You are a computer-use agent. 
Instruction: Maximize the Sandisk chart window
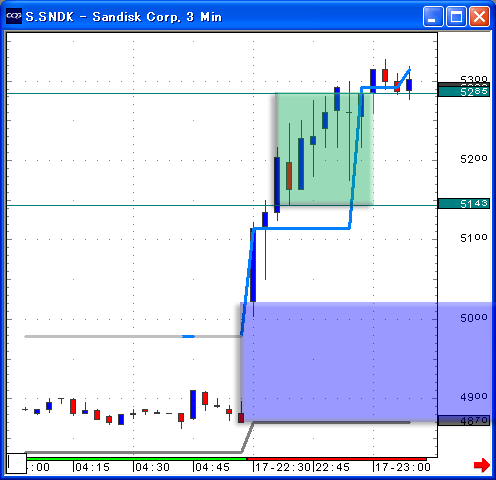tap(456, 16)
